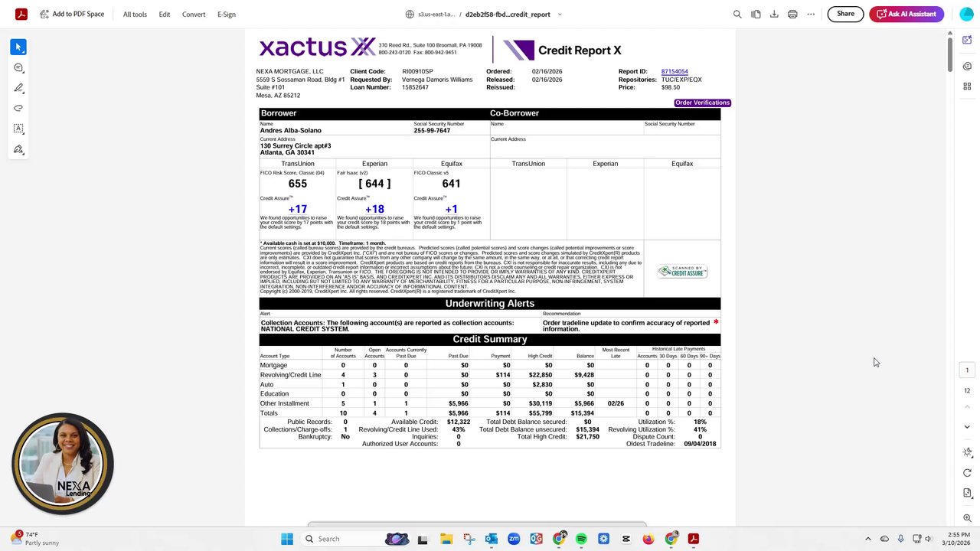Click the Oldest Tradeline date 09/04/2018
Image resolution: width=980 pixels, height=551 pixels.
point(701,444)
